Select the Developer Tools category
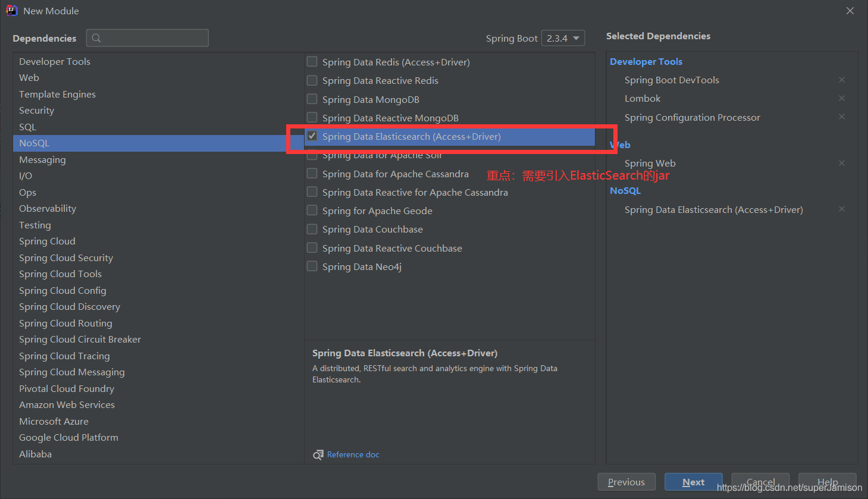Image resolution: width=868 pixels, height=499 pixels. tap(158, 61)
